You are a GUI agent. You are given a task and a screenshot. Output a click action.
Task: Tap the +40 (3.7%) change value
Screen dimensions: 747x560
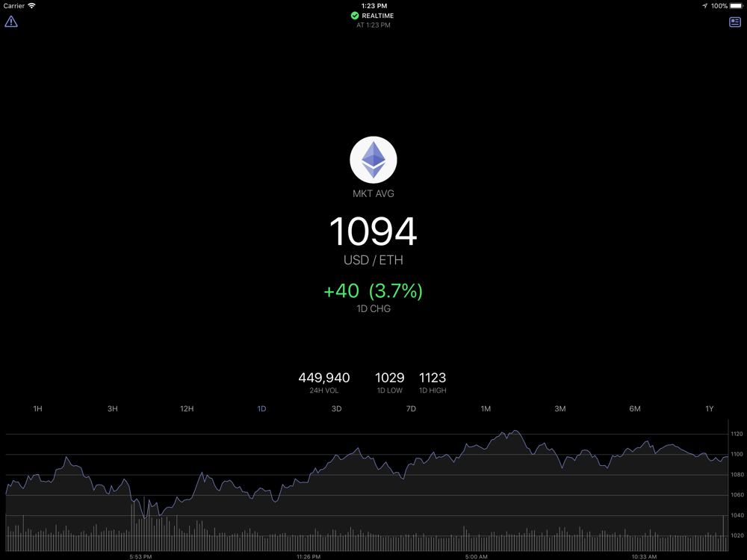click(x=373, y=291)
